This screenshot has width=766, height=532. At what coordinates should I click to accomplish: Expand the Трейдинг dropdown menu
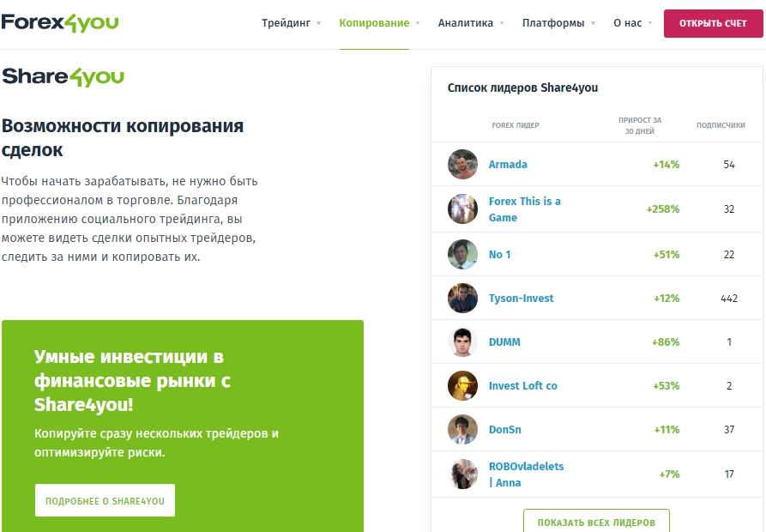coord(291,23)
